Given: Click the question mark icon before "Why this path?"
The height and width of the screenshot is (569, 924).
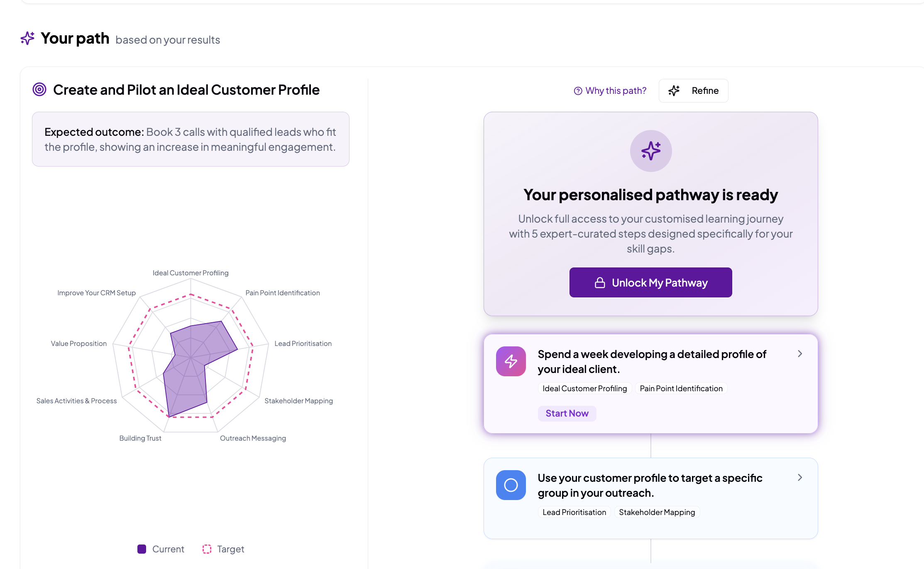Looking at the screenshot, I should pos(578,91).
